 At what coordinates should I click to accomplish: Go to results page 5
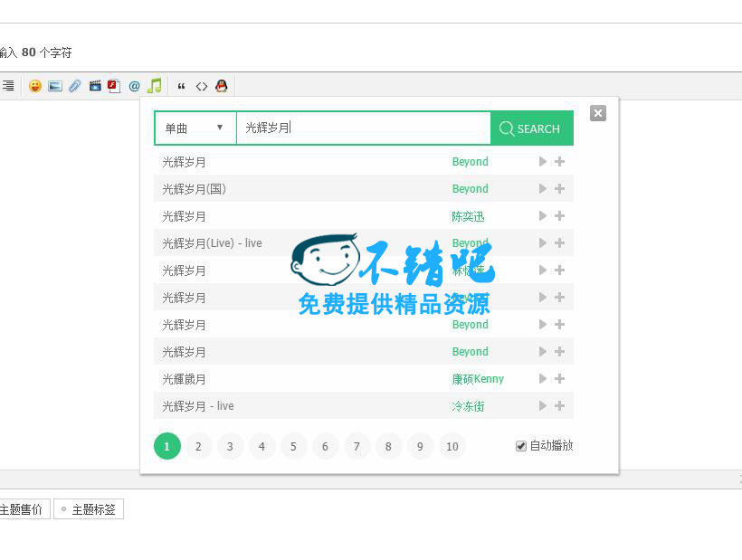coord(293,446)
